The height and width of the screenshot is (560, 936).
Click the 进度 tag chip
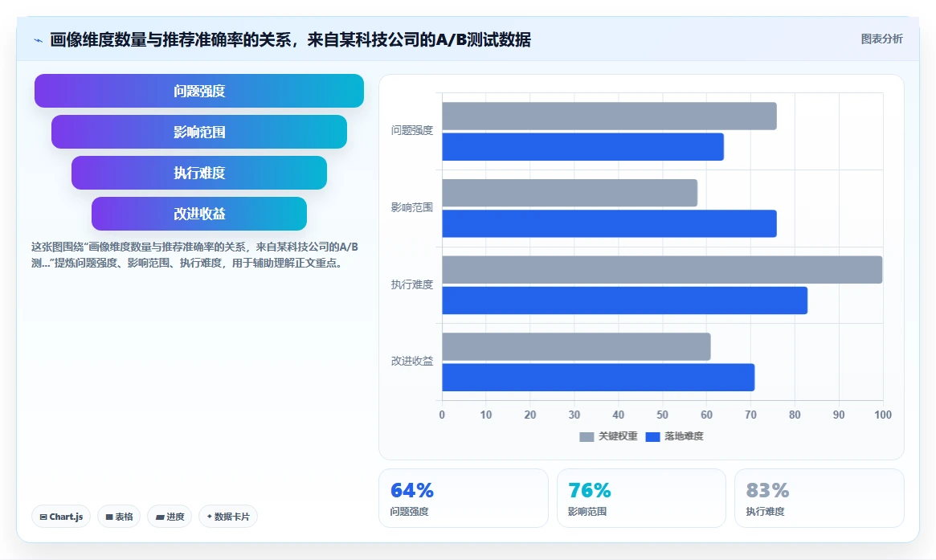(170, 517)
